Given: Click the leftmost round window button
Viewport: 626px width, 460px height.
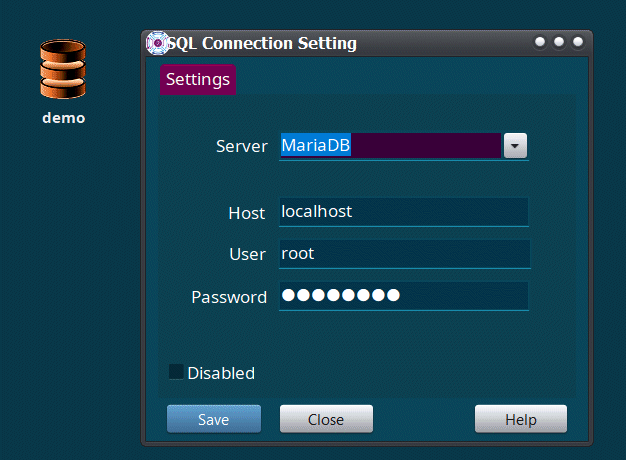Looking at the screenshot, I should click(x=541, y=42).
